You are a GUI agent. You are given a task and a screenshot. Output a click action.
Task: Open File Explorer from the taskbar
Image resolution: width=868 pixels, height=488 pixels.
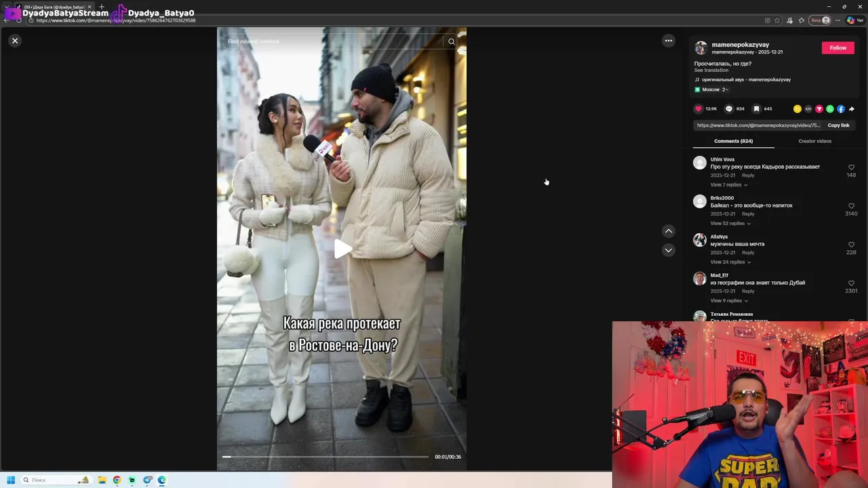pyautogui.click(x=102, y=480)
